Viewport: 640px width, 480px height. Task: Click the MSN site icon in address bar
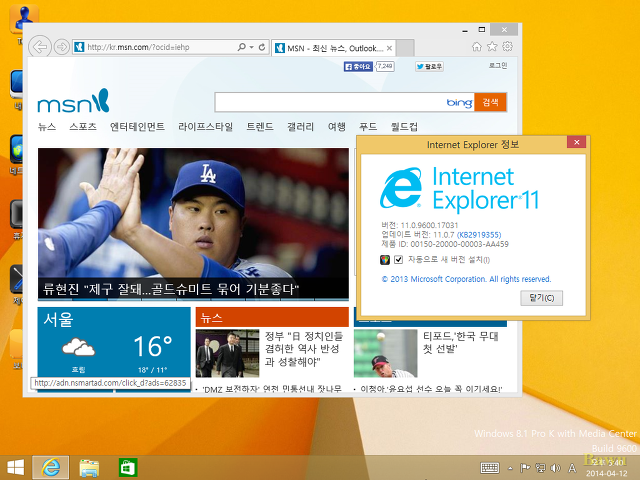pos(79,47)
